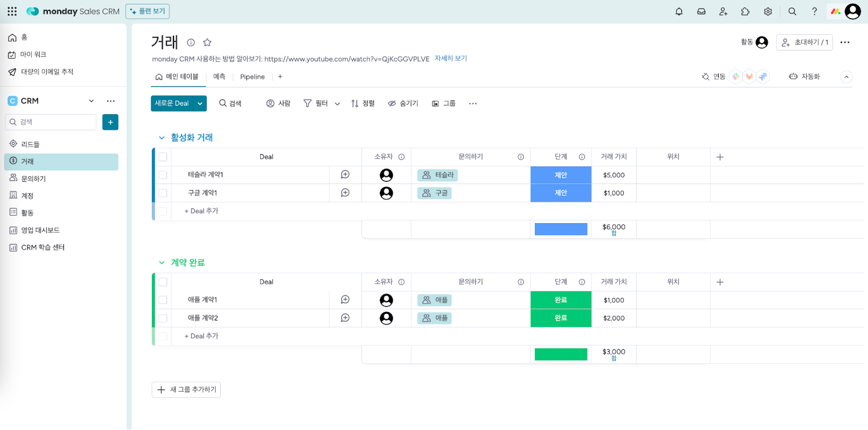Image resolution: width=868 pixels, height=430 pixels.
Task: Open the 자동화 automations button
Action: pyautogui.click(x=805, y=77)
